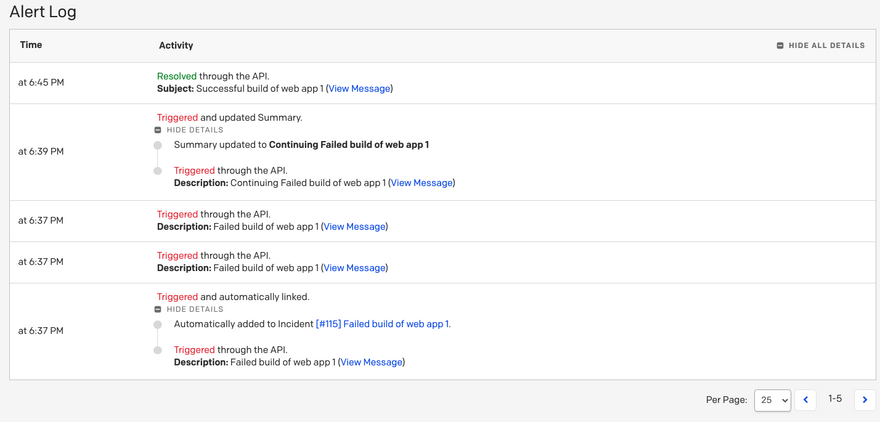Click the Activity column header

click(x=176, y=45)
